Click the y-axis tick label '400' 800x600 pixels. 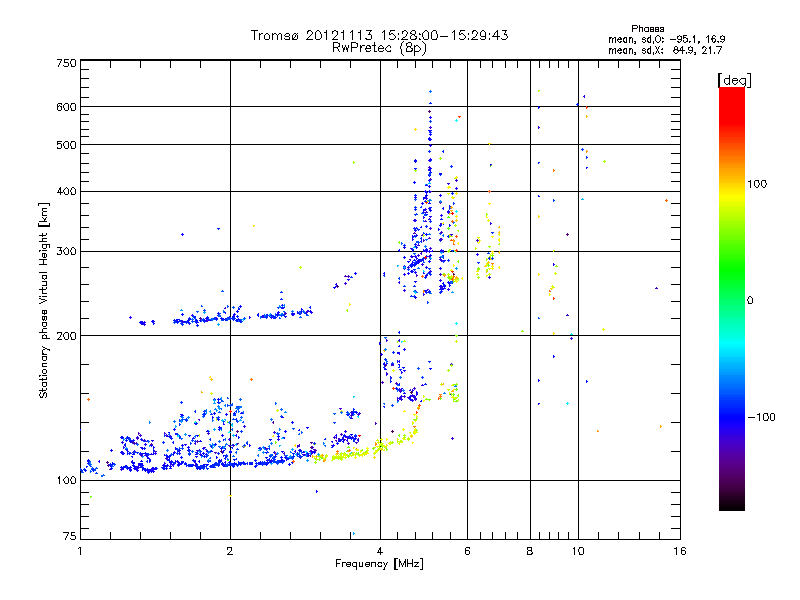coord(66,192)
